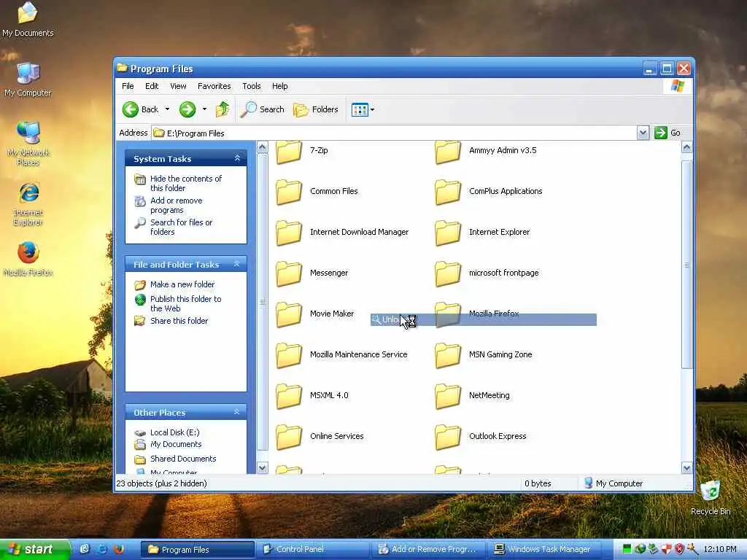Switch to Control Panel taskbar button
This screenshot has height=560, width=747.
pos(312,549)
